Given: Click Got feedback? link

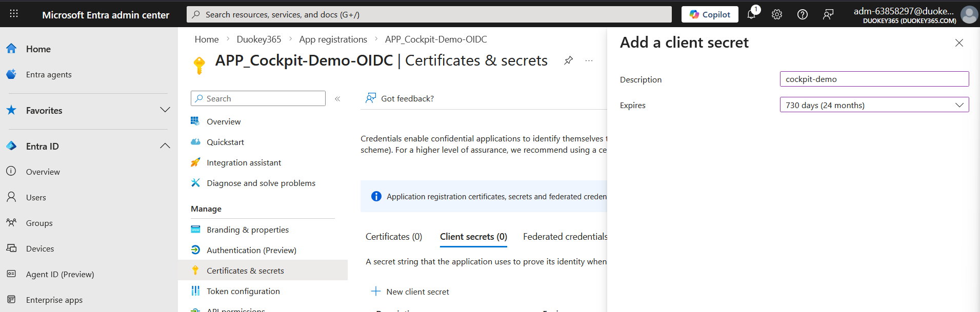Looking at the screenshot, I should point(399,98).
